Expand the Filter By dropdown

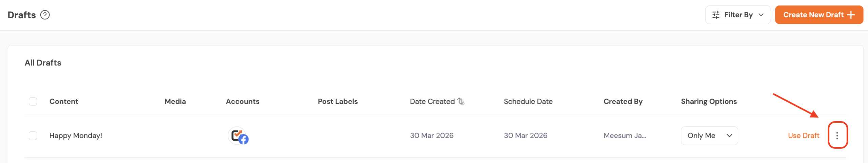(738, 15)
